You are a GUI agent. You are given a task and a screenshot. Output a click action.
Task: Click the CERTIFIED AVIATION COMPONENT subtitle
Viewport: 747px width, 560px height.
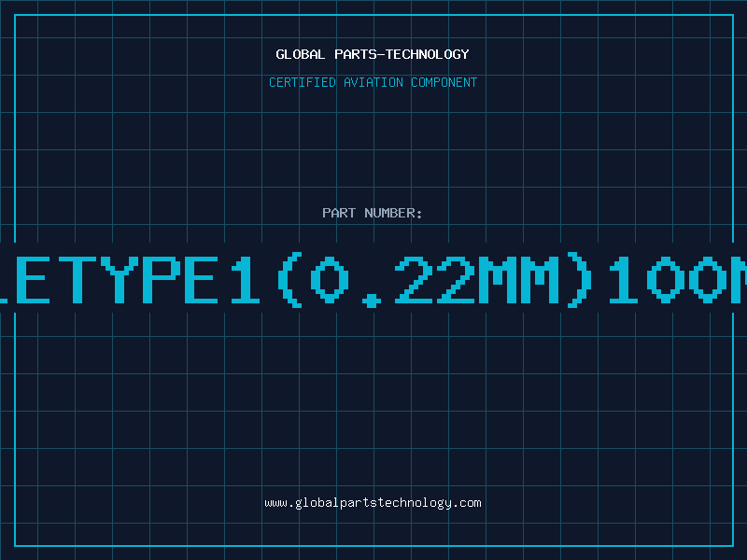[373, 82]
